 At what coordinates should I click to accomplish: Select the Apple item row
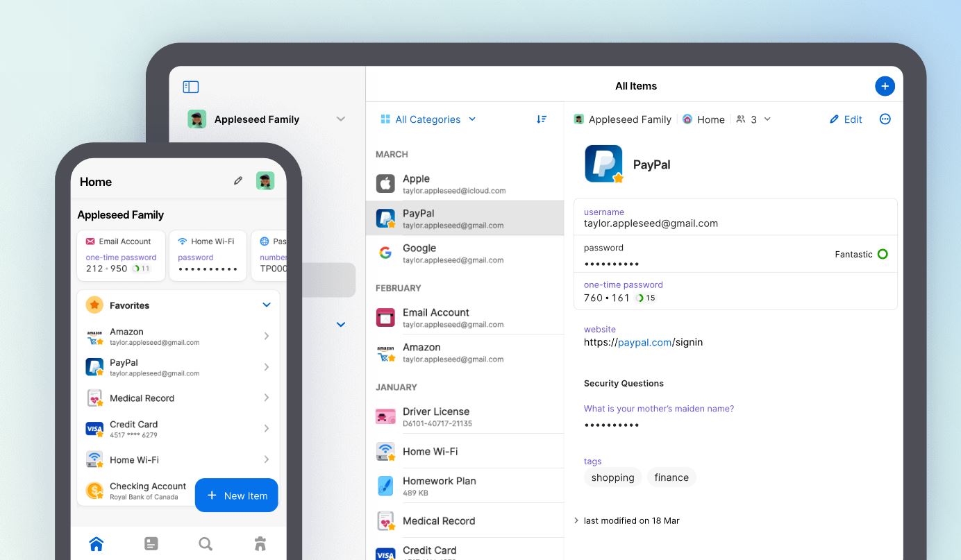click(x=465, y=184)
